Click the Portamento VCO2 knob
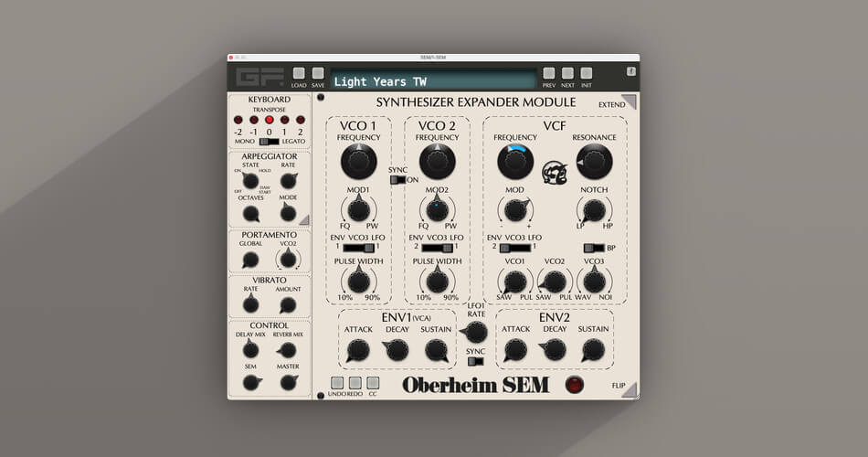The width and height of the screenshot is (868, 457). pyautogui.click(x=288, y=259)
